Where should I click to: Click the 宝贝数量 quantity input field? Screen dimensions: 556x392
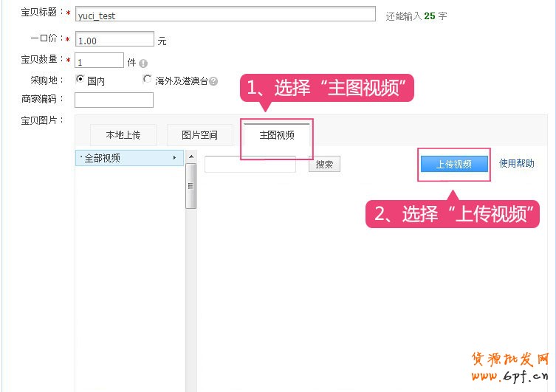(99, 61)
